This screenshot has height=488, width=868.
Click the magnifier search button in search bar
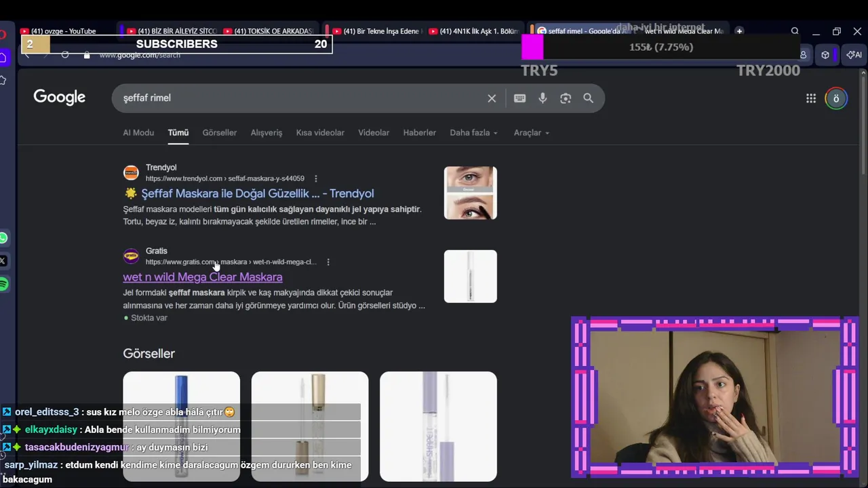click(588, 98)
